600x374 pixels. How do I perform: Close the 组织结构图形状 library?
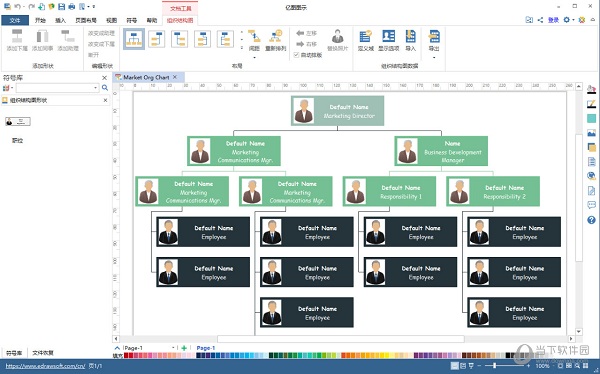click(x=106, y=100)
